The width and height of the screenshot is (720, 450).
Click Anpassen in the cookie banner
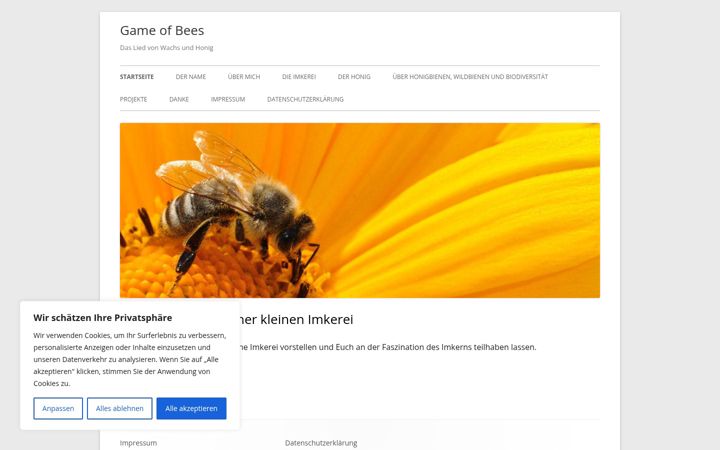pyautogui.click(x=58, y=408)
